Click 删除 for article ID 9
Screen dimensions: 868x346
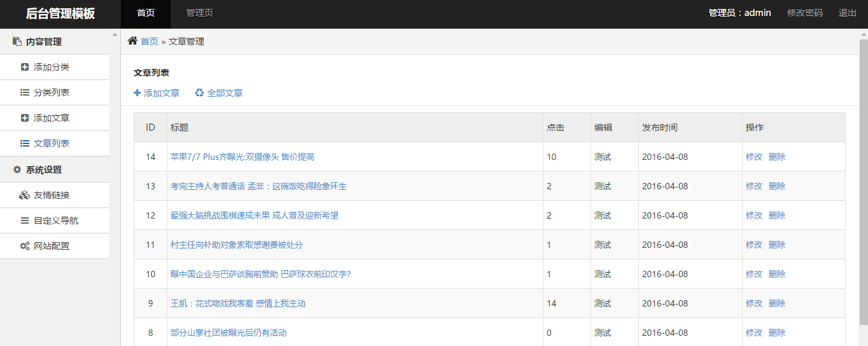coord(777,303)
